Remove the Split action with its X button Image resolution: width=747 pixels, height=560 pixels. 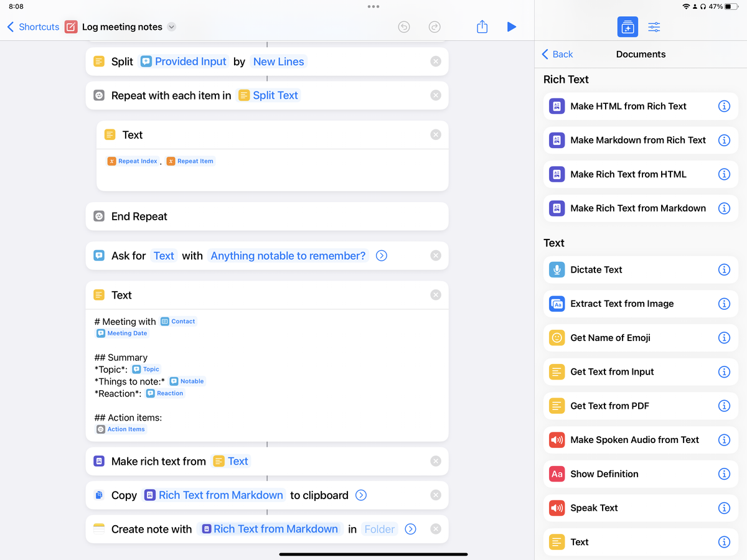pyautogui.click(x=436, y=61)
